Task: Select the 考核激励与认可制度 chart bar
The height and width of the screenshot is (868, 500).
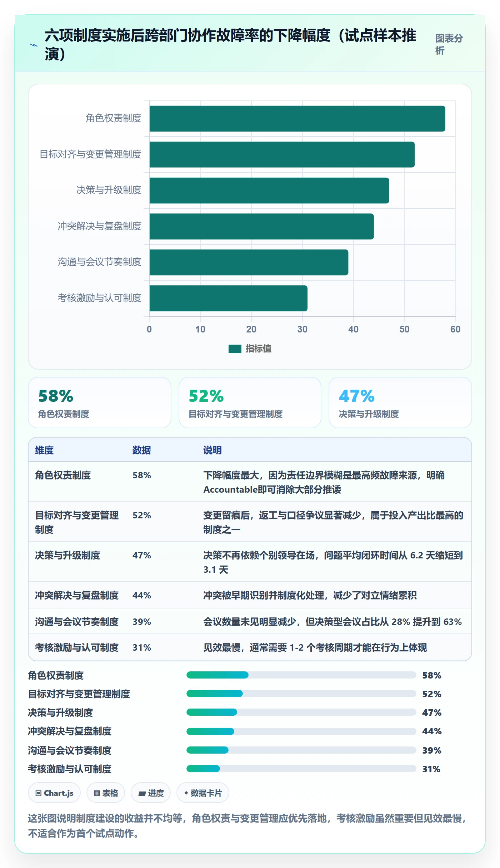Action: pyautogui.click(x=228, y=298)
